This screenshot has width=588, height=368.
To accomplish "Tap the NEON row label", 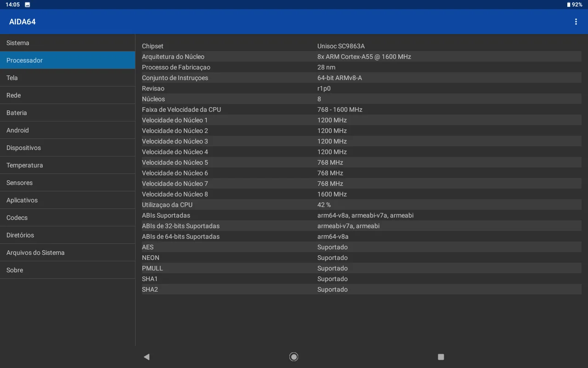I will click(x=151, y=258).
